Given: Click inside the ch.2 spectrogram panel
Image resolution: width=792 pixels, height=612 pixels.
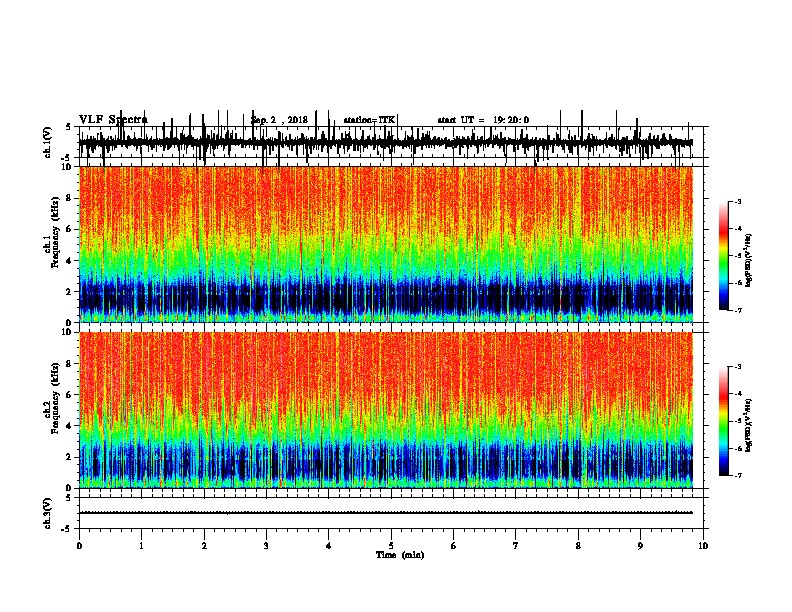Looking at the screenshot, I should [386, 410].
